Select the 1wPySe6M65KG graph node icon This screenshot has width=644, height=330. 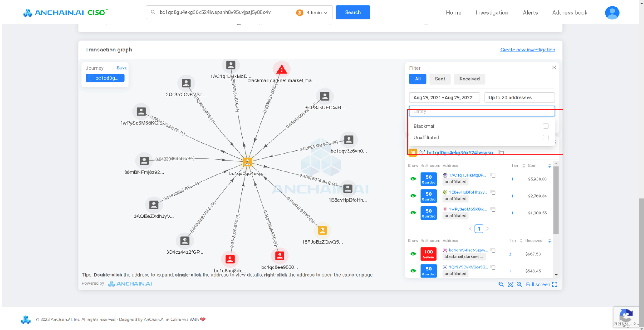[x=141, y=111]
